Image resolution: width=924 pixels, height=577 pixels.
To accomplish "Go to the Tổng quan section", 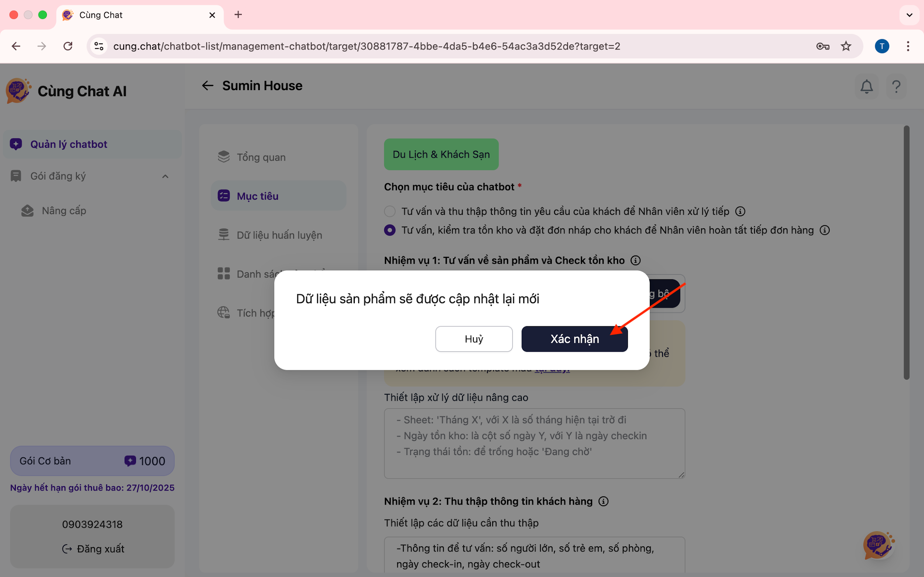I will tap(261, 157).
